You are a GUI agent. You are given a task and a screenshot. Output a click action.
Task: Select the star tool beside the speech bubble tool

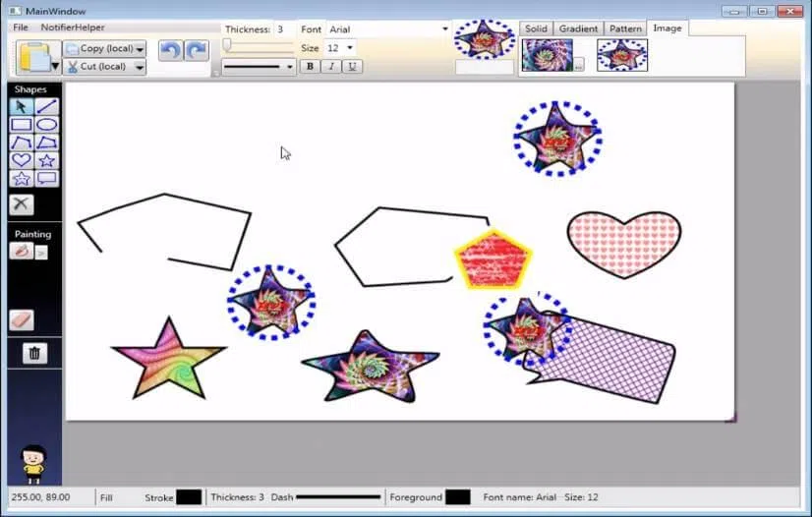[22, 179]
